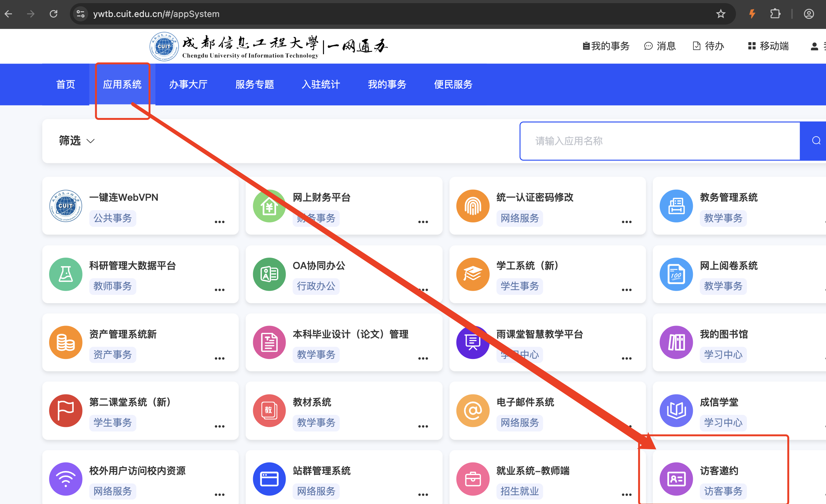Image resolution: width=826 pixels, height=504 pixels.
Task: Open more options for 一键连WebVPN
Action: 220,222
